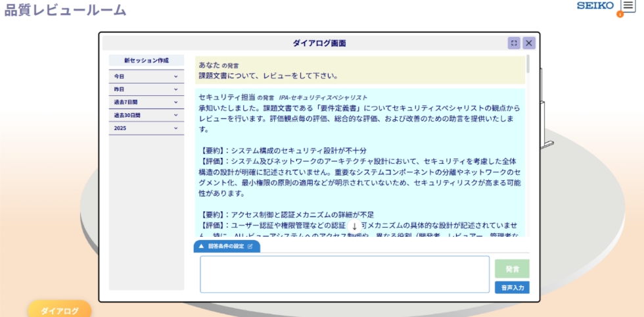
Task: Expand the 今日 session group
Action: click(x=146, y=76)
